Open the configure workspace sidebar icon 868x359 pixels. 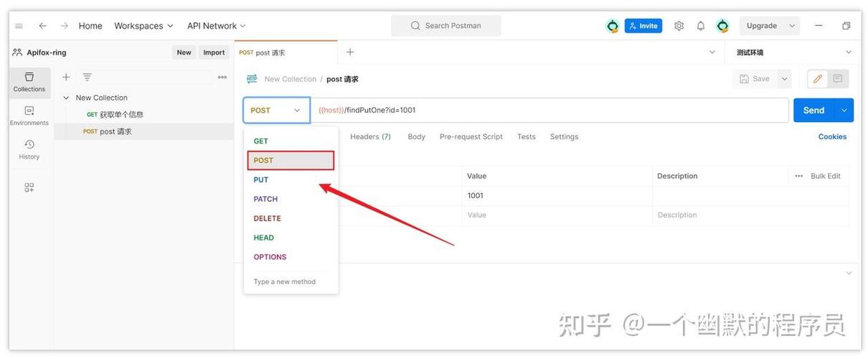pyautogui.click(x=29, y=187)
